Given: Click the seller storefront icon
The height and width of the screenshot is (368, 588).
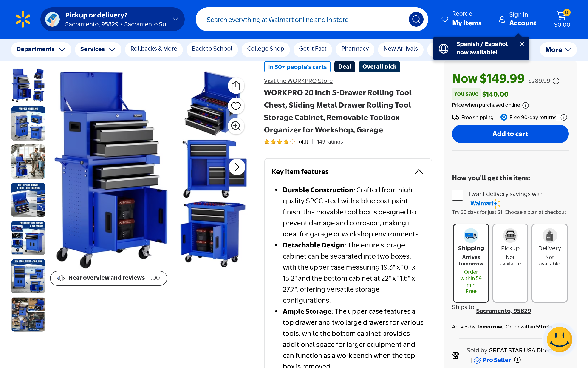Looking at the screenshot, I should (455, 356).
